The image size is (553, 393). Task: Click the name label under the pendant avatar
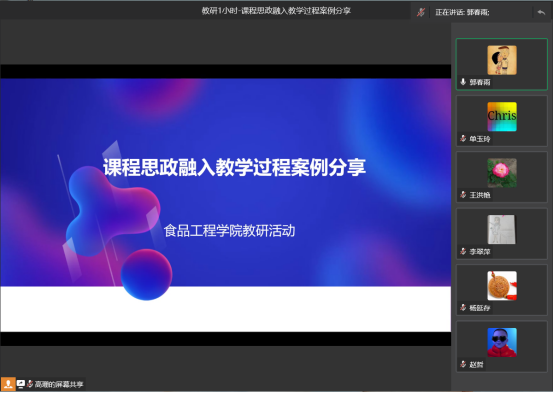pyautogui.click(x=480, y=308)
